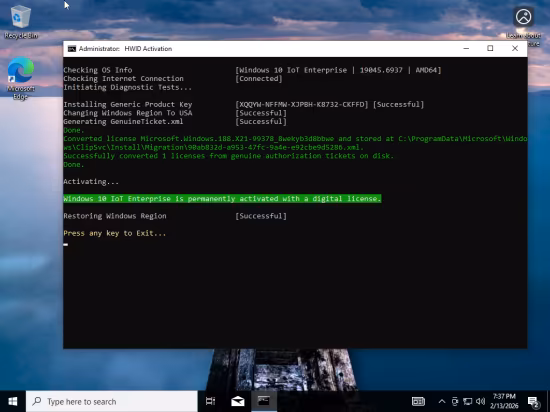This screenshot has width=550, height=412.
Task: Close the HWID Activation window
Action: pyautogui.click(x=515, y=49)
